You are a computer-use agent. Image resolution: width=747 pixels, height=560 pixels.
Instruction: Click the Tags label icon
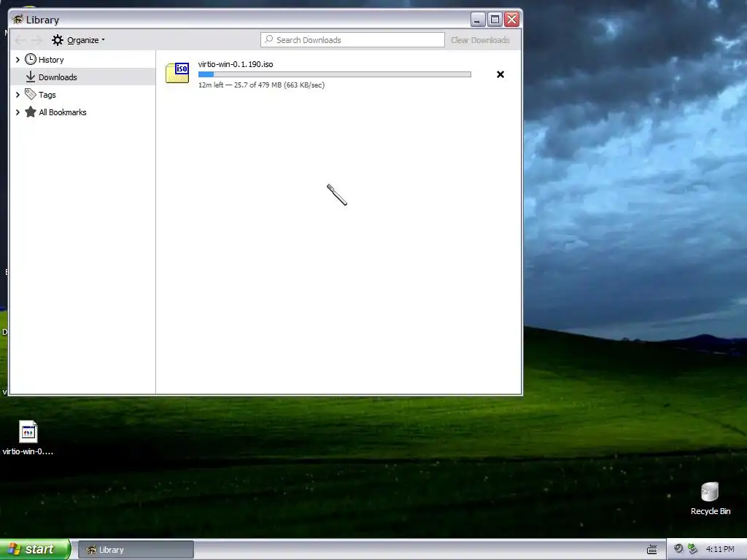coord(31,94)
